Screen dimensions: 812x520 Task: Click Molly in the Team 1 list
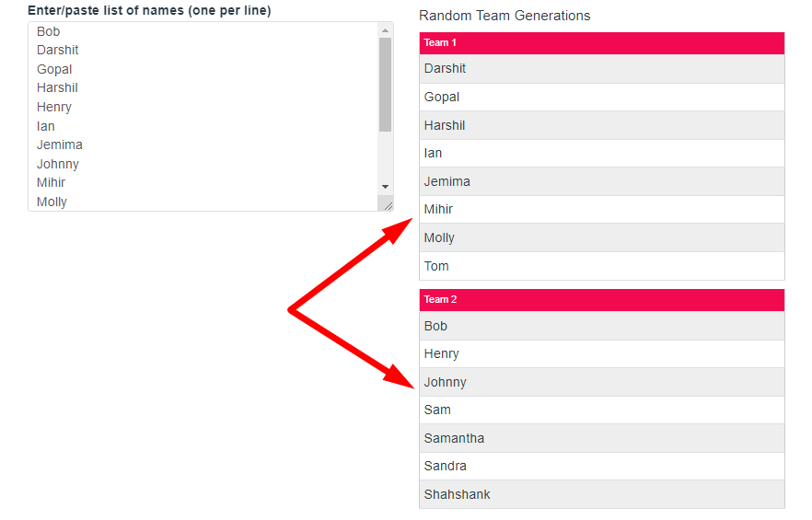[602, 237]
